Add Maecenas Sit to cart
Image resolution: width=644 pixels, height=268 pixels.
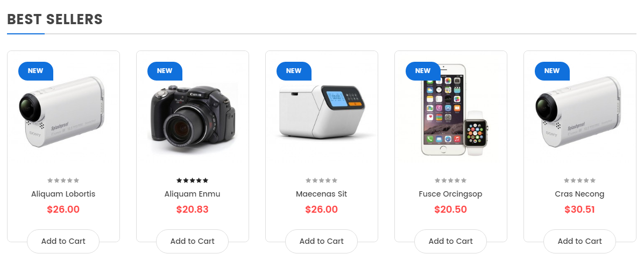[322, 241]
